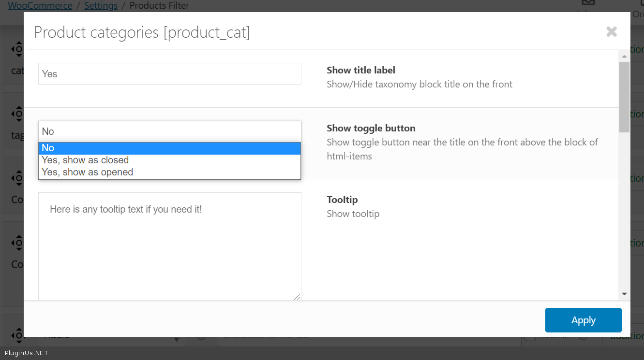Image resolution: width=644 pixels, height=360 pixels.
Task: Click the move handle on the bottom Radio row
Action: (17, 335)
